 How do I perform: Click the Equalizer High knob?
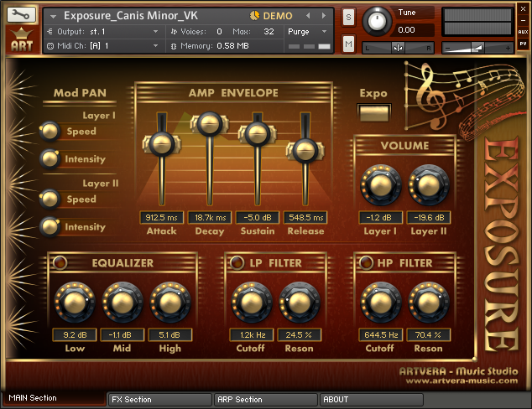tap(170, 303)
